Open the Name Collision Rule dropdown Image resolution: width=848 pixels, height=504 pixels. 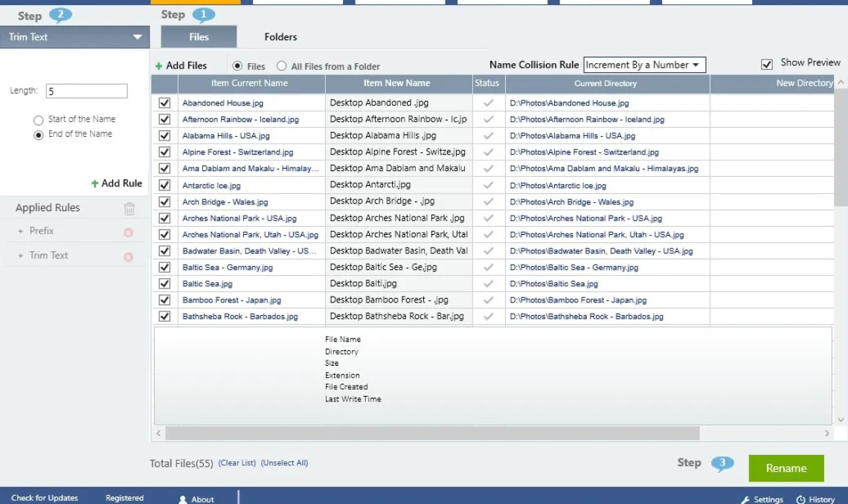(644, 65)
